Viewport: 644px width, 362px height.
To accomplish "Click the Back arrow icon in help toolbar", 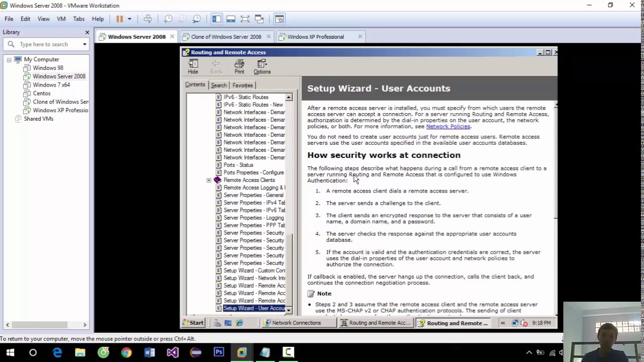I will [216, 66].
